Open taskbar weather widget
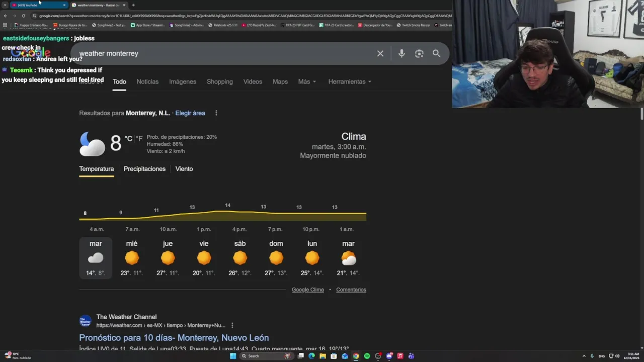This screenshot has height=362, width=644. (x=18, y=356)
